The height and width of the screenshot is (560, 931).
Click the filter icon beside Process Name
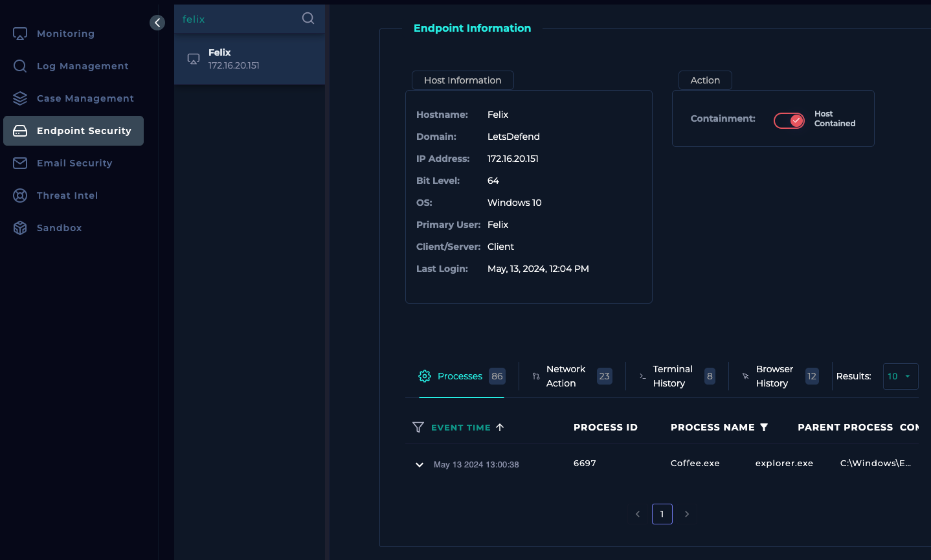click(764, 427)
